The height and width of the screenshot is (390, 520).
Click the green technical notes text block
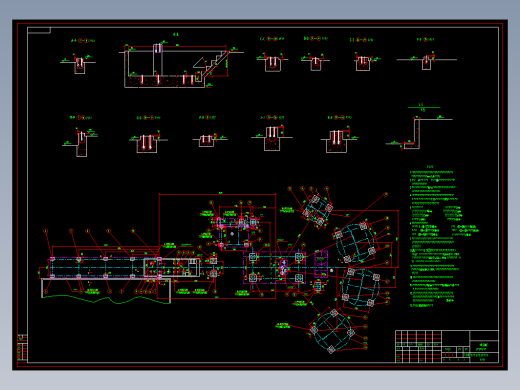[x=444, y=236]
